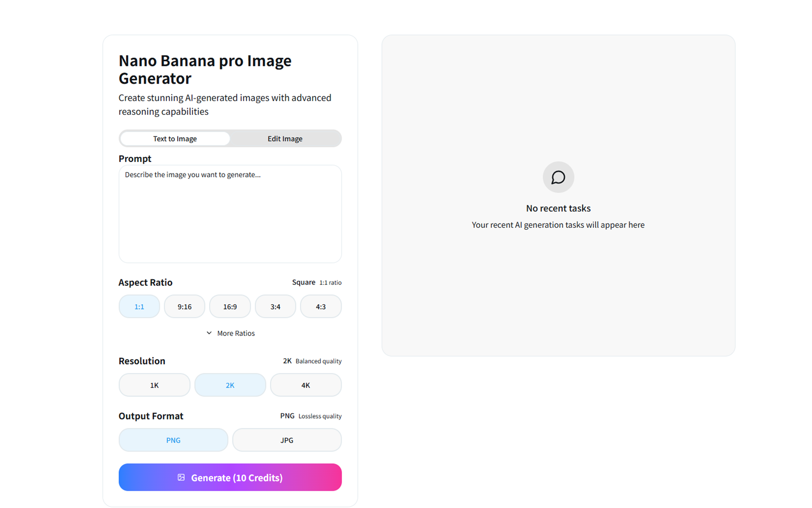
Task: Switch to the Edit Image mode
Action: (x=284, y=139)
